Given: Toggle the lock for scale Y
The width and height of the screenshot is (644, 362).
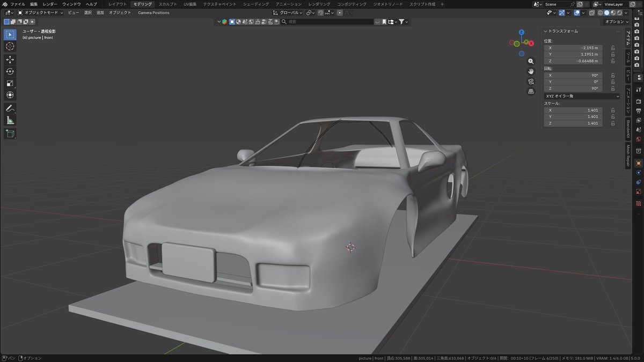Looking at the screenshot, I should pos(613,117).
